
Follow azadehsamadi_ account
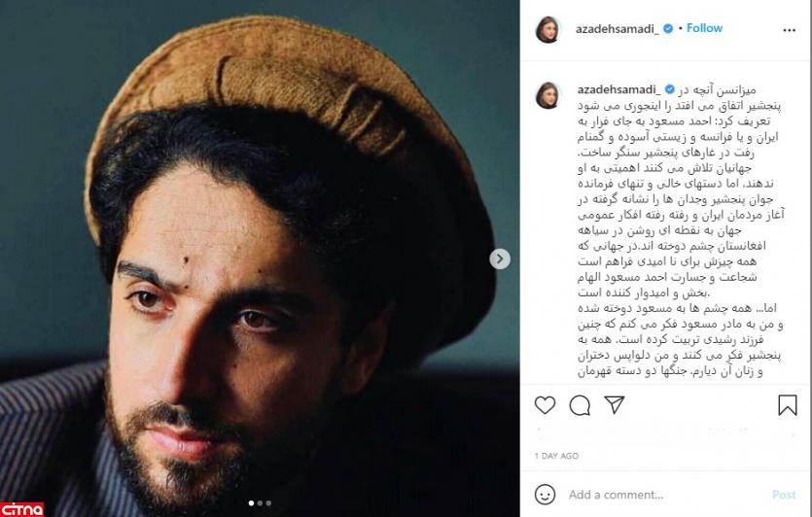pyautogui.click(x=704, y=28)
